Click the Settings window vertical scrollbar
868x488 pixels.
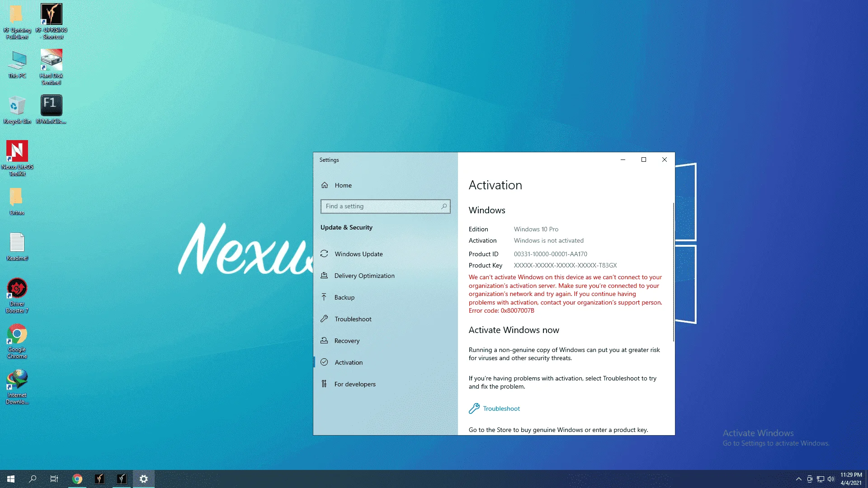coord(673,271)
